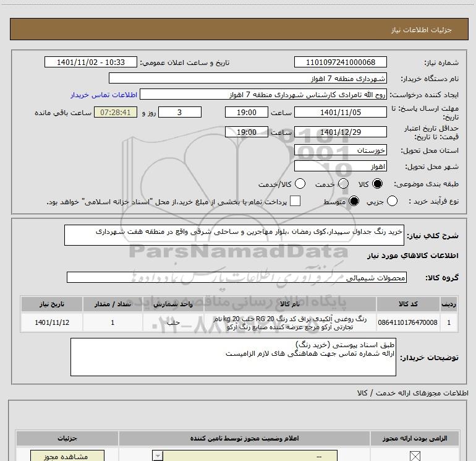Image resolution: width=476 pixels, height=461 pixels.
Task: Click the general need description text box
Action: (234, 235)
